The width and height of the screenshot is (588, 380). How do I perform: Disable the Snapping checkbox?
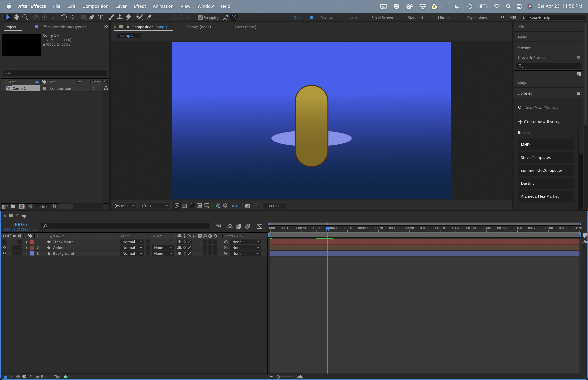[x=200, y=18]
